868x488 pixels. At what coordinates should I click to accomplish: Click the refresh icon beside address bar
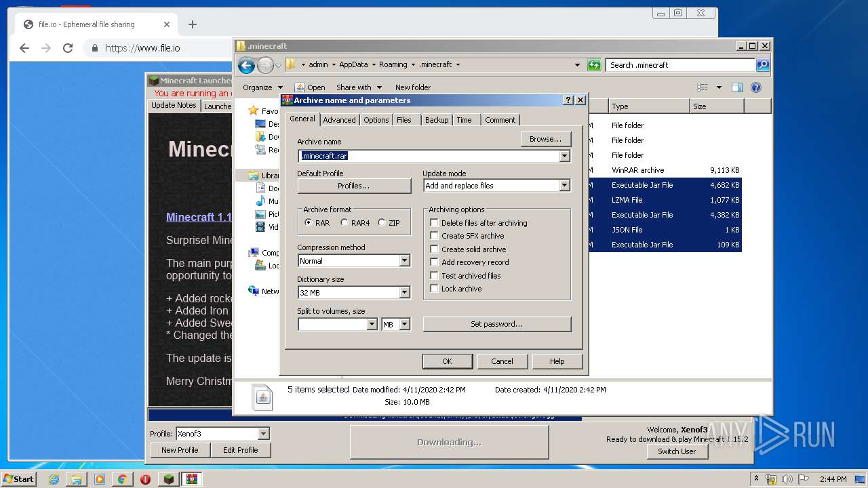(594, 65)
